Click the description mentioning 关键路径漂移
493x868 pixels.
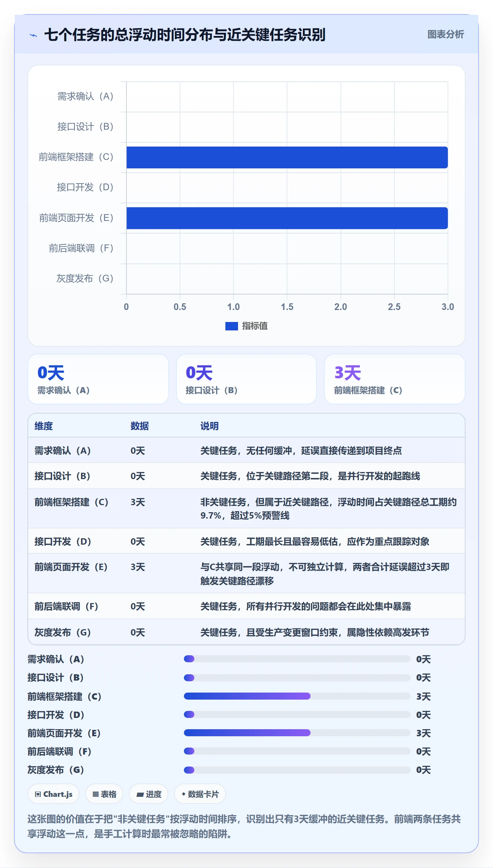point(325,573)
